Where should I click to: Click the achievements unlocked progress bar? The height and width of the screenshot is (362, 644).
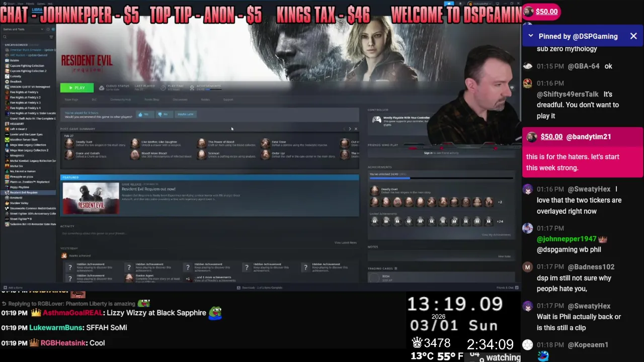pos(441,178)
